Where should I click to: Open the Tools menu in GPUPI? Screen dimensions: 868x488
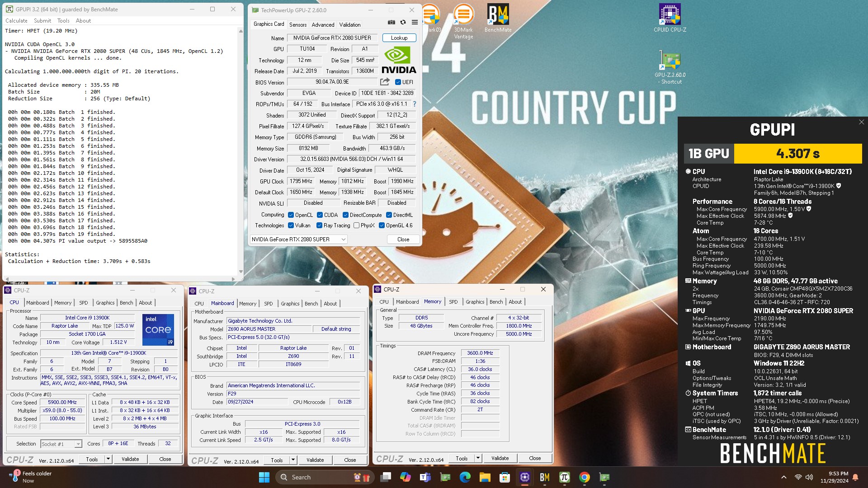pos(63,21)
